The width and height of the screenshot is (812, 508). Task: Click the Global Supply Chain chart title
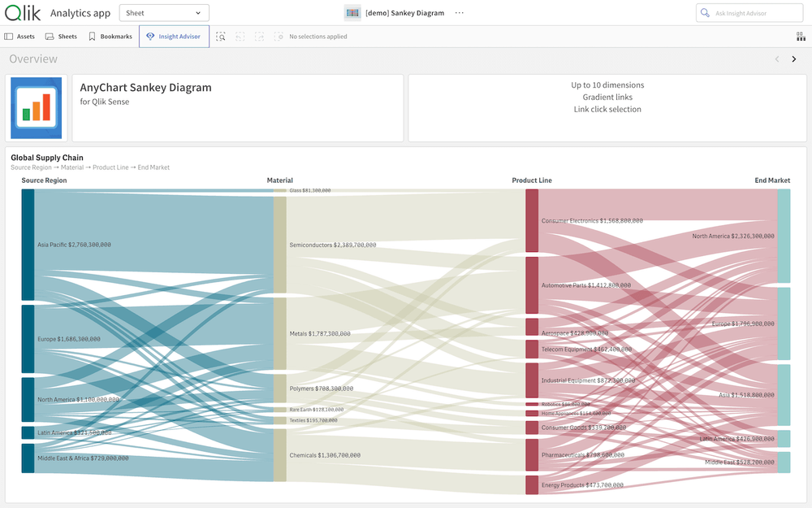pyautogui.click(x=47, y=158)
